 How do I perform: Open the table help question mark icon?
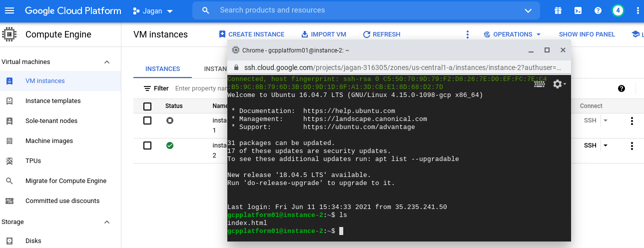[622, 88]
